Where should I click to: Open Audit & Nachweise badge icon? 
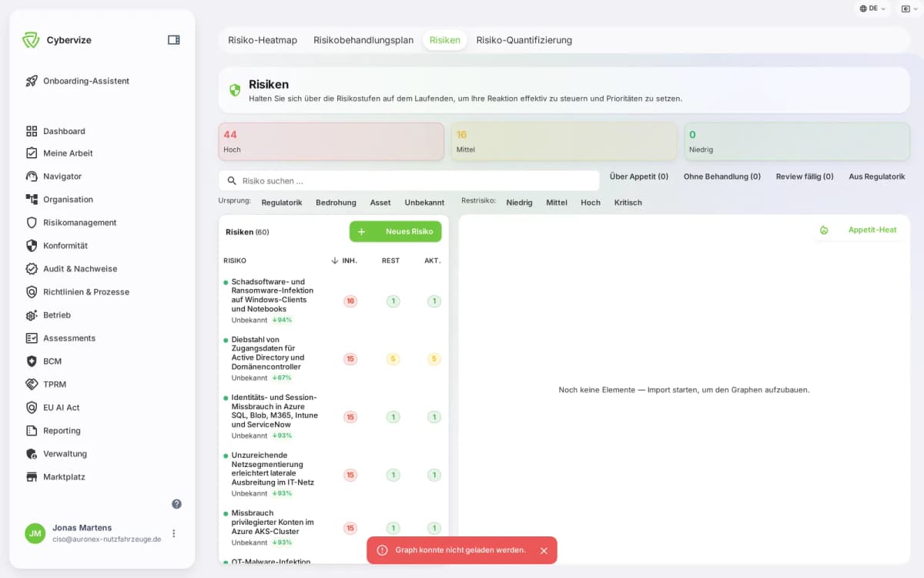click(x=32, y=269)
